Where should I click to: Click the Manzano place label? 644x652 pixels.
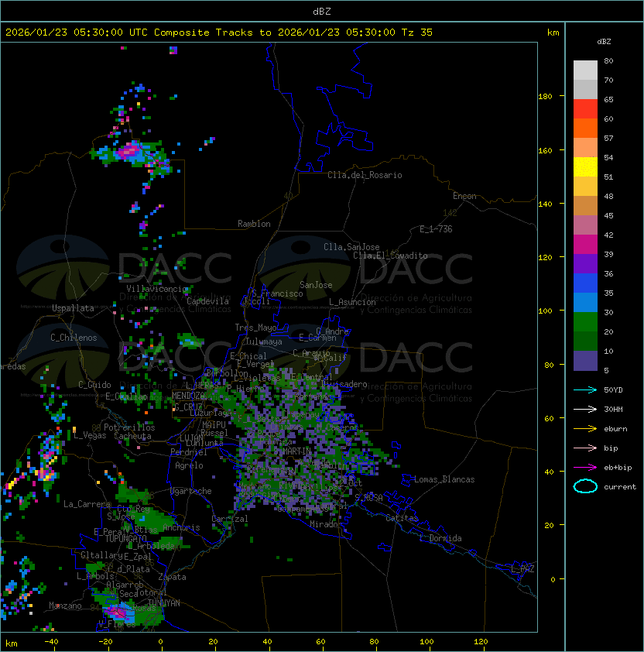[x=65, y=606]
